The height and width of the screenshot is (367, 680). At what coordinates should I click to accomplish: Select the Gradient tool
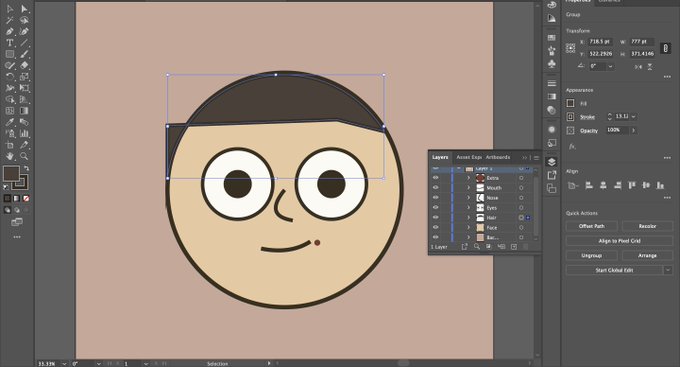coord(24,111)
